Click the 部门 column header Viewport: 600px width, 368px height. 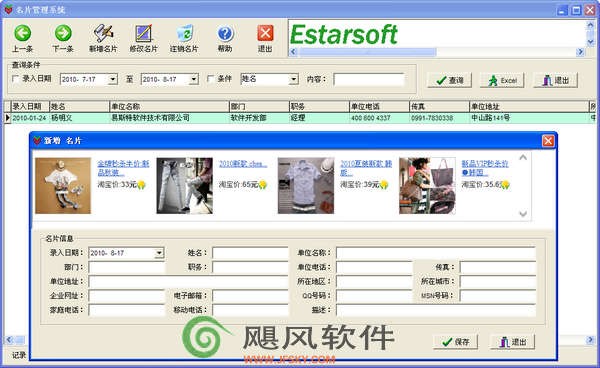pyautogui.click(x=259, y=106)
